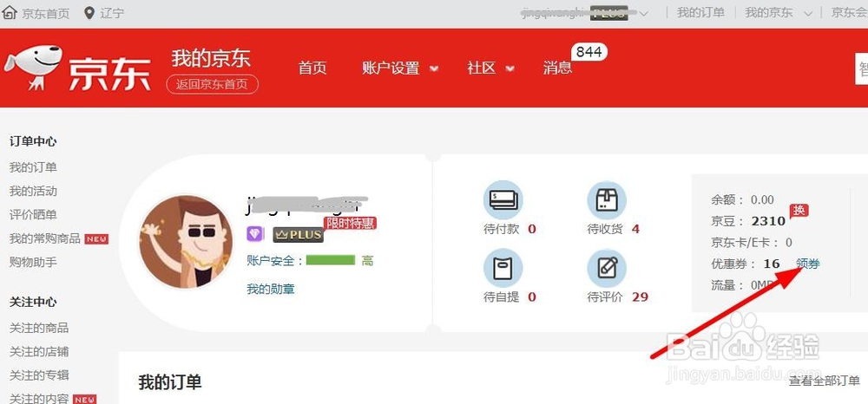
Task: Open 我的订单 link in top bar
Action: click(x=700, y=13)
